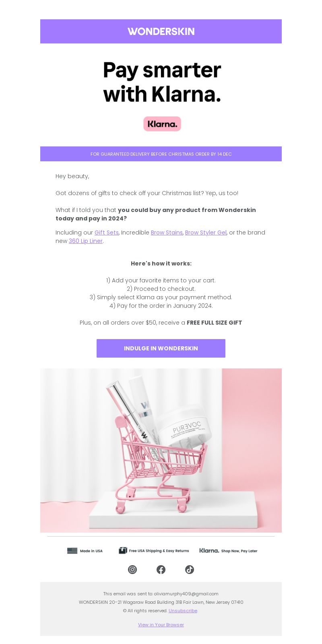Follow the Brow Styler Gel link
This screenshot has width=322, height=644.
pyautogui.click(x=206, y=232)
